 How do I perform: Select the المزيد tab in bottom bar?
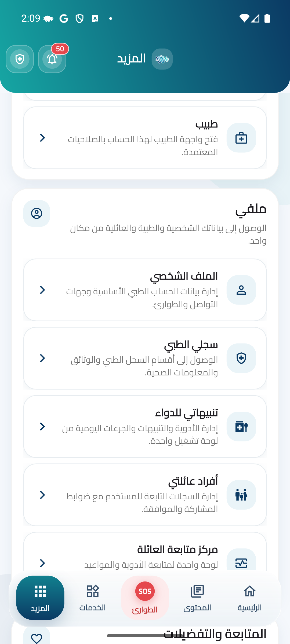coord(40,598)
